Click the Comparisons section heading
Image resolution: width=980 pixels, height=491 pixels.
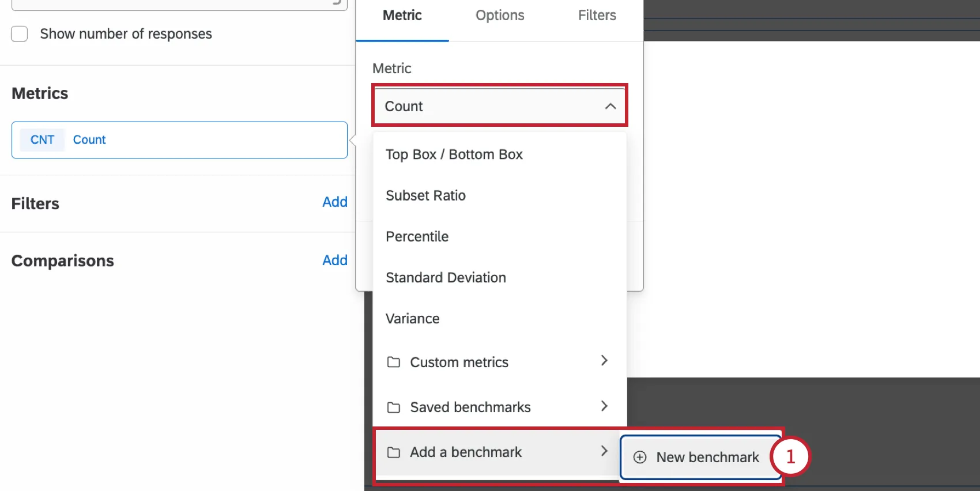(63, 261)
